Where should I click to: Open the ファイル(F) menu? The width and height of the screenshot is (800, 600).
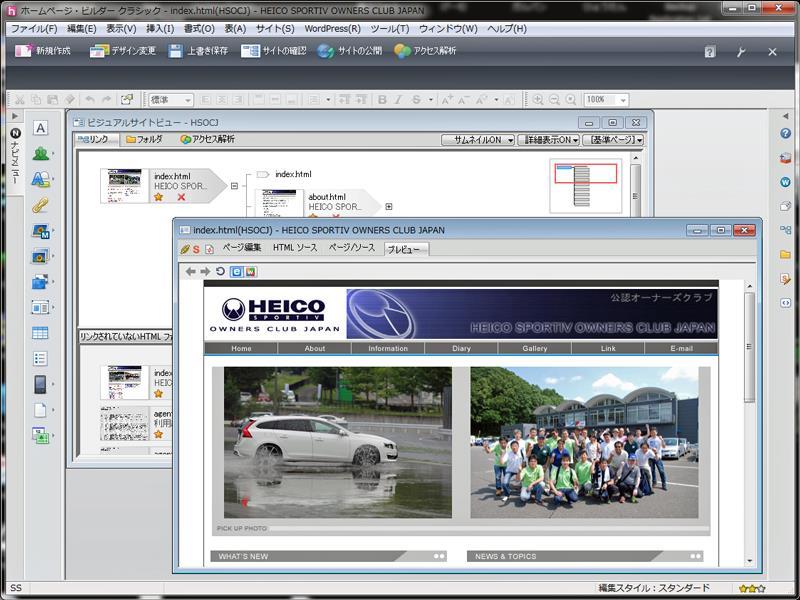coord(34,29)
